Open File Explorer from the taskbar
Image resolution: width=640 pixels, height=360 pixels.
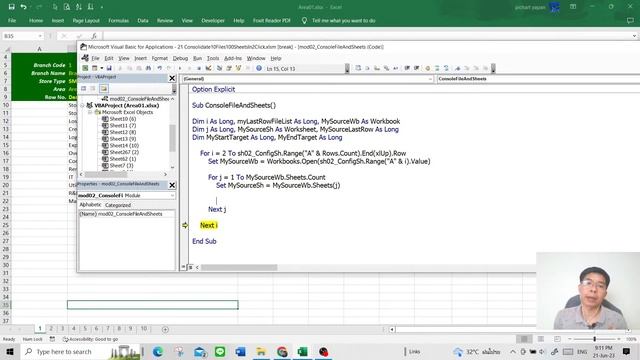coord(261,351)
